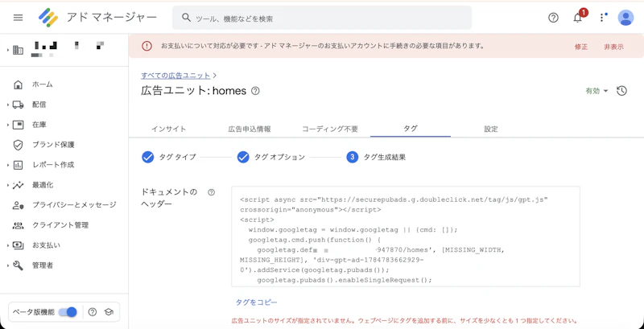Click 修正 in the payment alert
Viewport: 644px width, 329px height.
tap(581, 47)
